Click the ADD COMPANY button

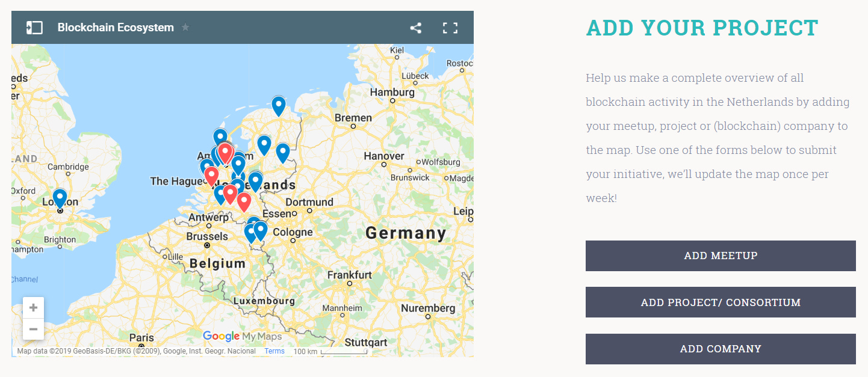click(721, 349)
